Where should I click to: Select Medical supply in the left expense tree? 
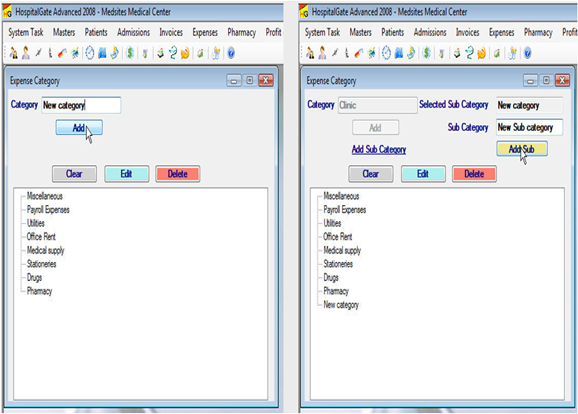45,251
